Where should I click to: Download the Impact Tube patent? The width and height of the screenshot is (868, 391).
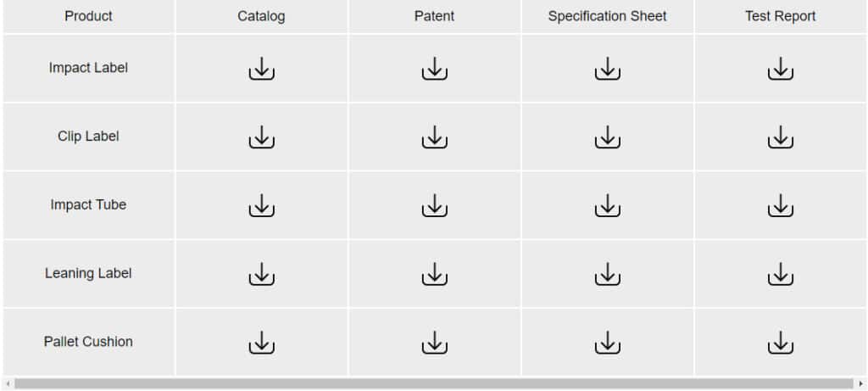pos(435,205)
